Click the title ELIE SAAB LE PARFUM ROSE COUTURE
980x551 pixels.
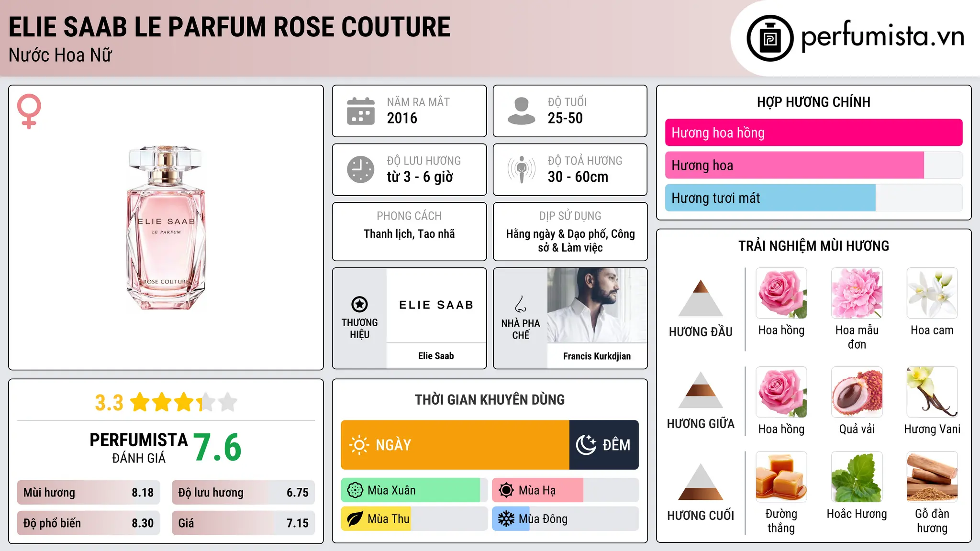click(x=230, y=27)
